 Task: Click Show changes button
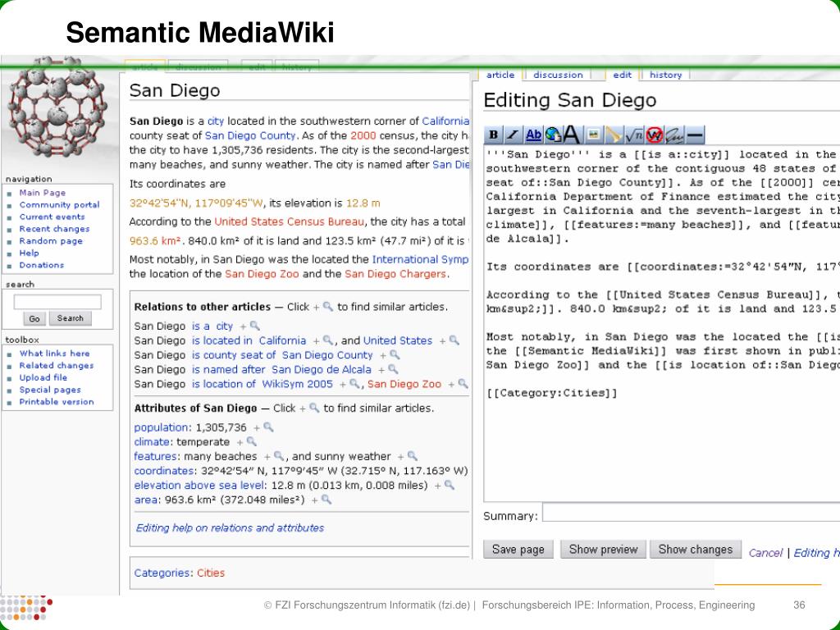pyautogui.click(x=696, y=549)
